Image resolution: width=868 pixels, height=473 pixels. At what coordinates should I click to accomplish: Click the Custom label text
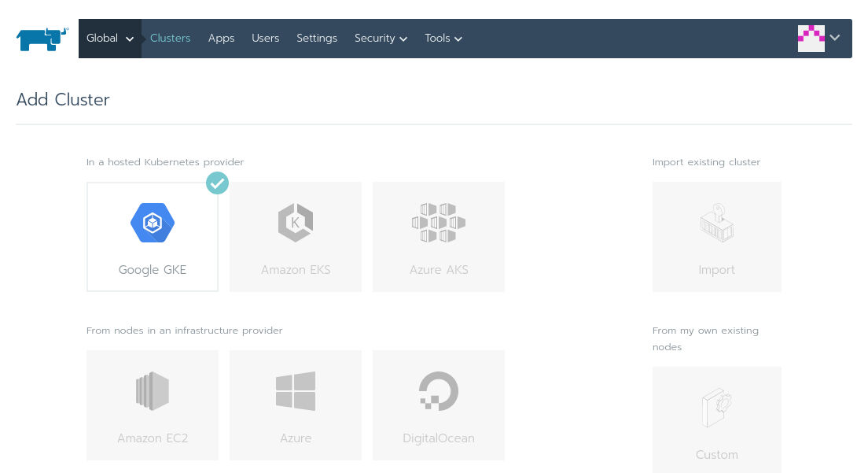[x=717, y=455]
